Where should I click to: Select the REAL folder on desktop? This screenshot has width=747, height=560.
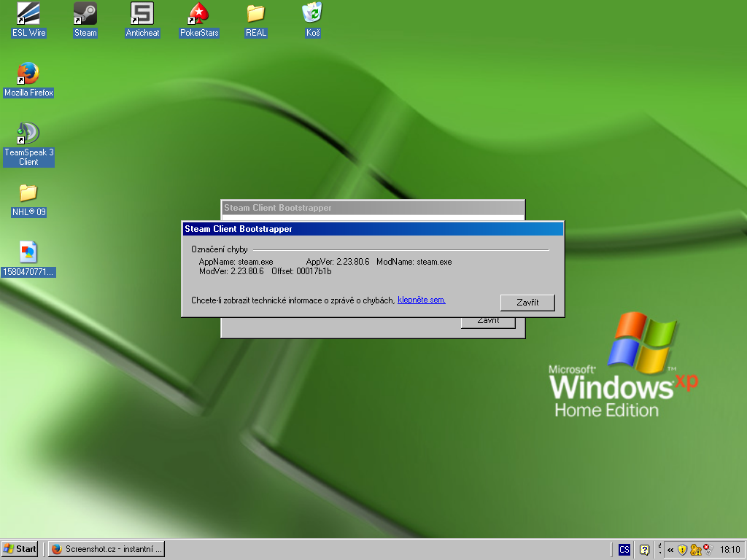pyautogui.click(x=256, y=14)
